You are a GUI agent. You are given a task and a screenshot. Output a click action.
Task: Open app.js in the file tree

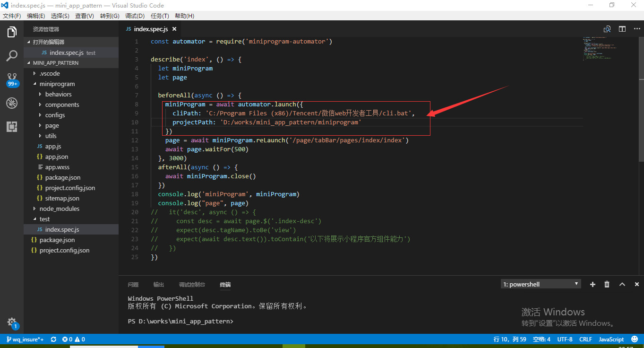71,146
